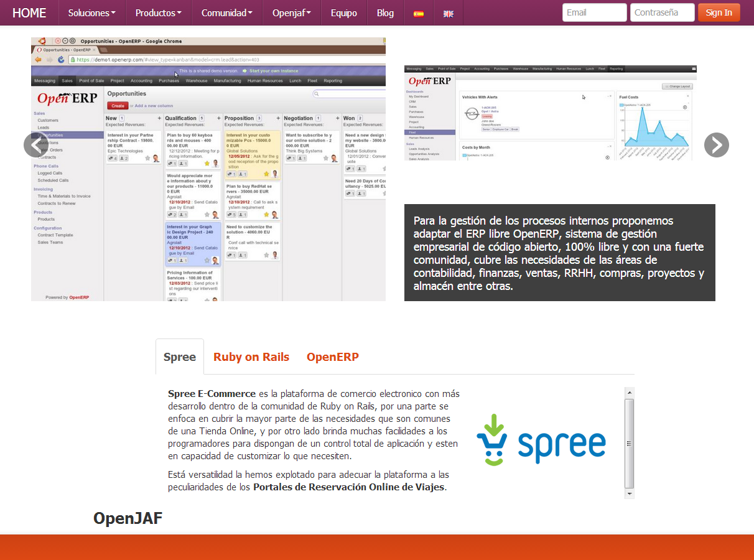The height and width of the screenshot is (560, 754).
Task: Expand the Soluciones dropdown menu
Action: pos(92,13)
